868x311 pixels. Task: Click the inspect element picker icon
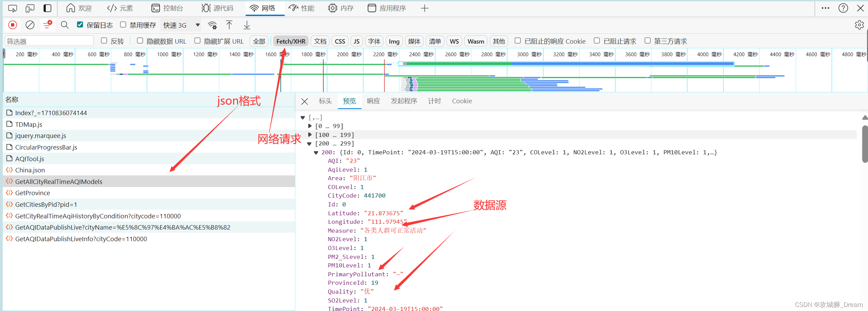(x=13, y=8)
